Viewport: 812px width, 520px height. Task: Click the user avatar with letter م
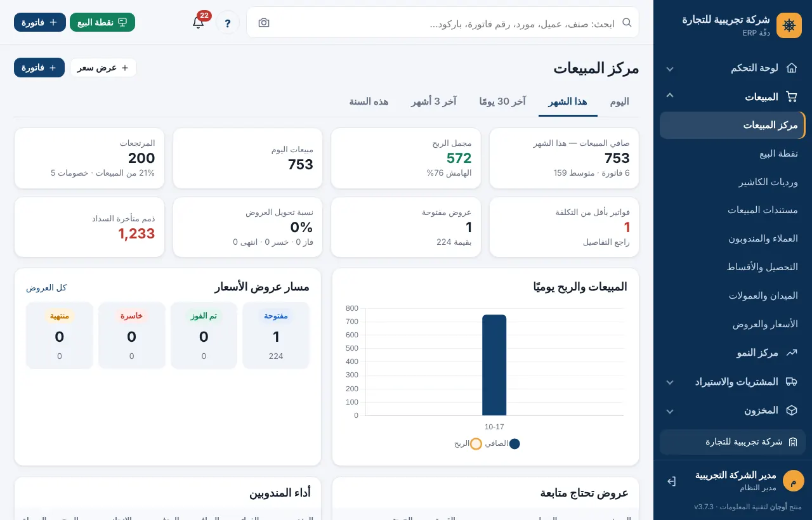coord(793,481)
